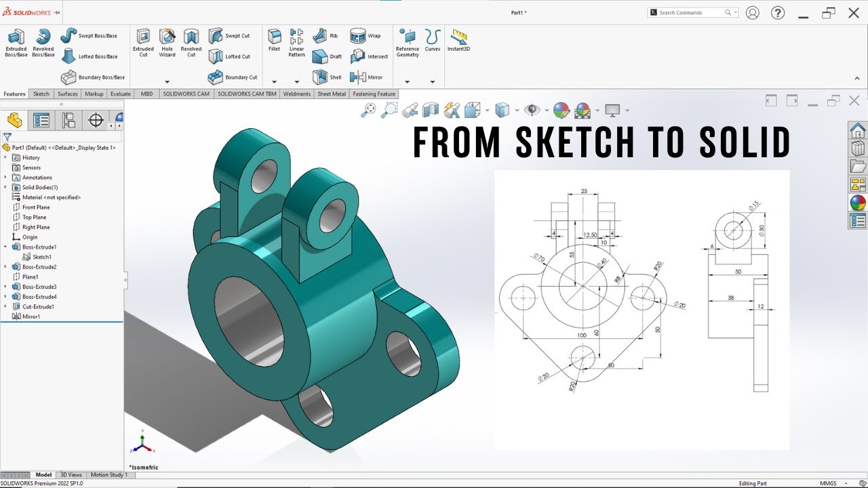Select the Draft tool

(x=327, y=56)
